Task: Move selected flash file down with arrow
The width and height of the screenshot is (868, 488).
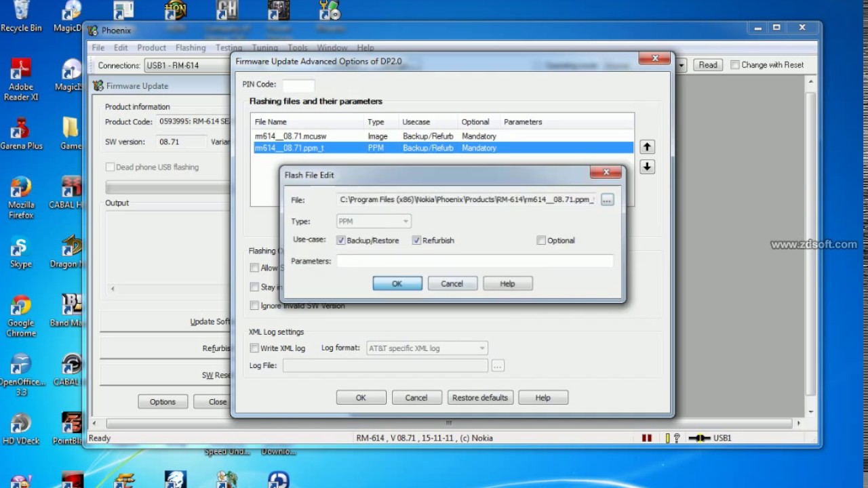Action: click(647, 167)
